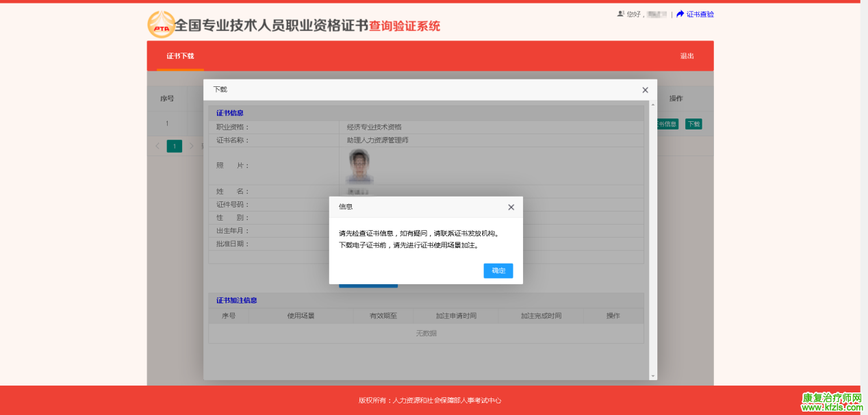This screenshot has height=415, width=868.
Task: Confirm the message with the 确定 button
Action: pyautogui.click(x=498, y=271)
